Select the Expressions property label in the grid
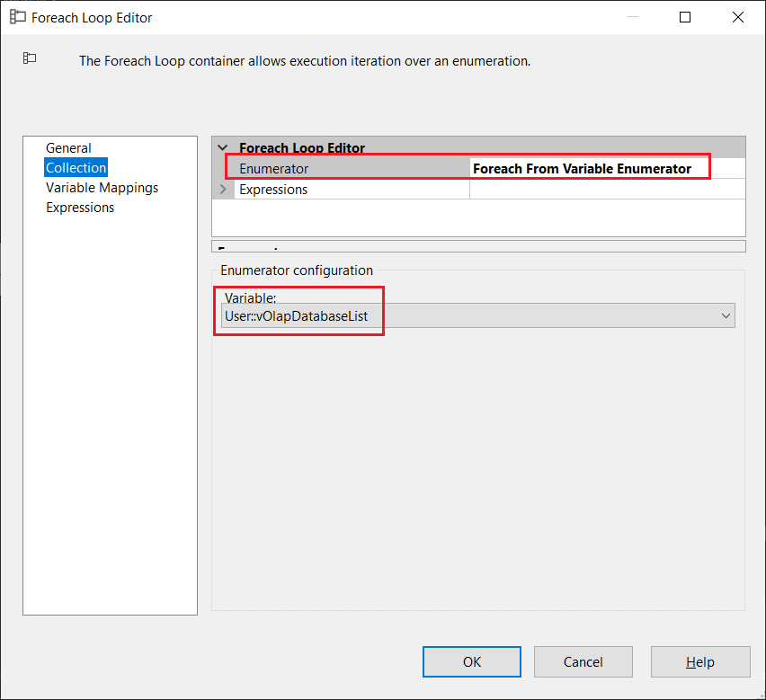 coord(273,190)
